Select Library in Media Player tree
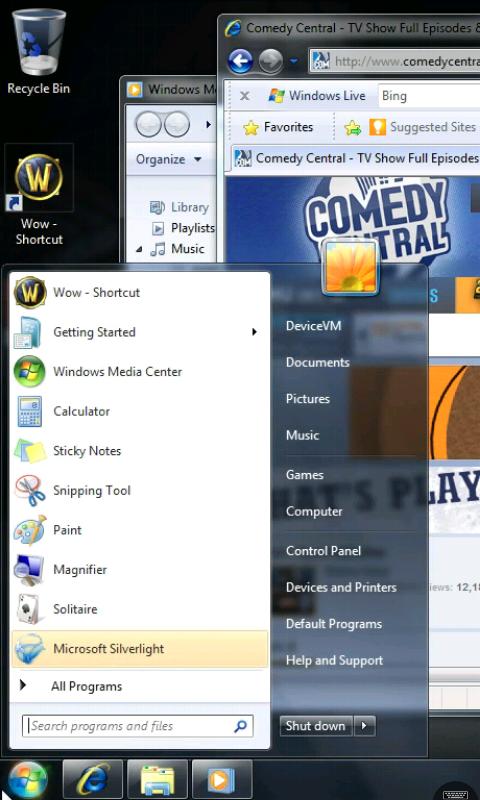Viewport: 480px width, 800px height. (180, 207)
